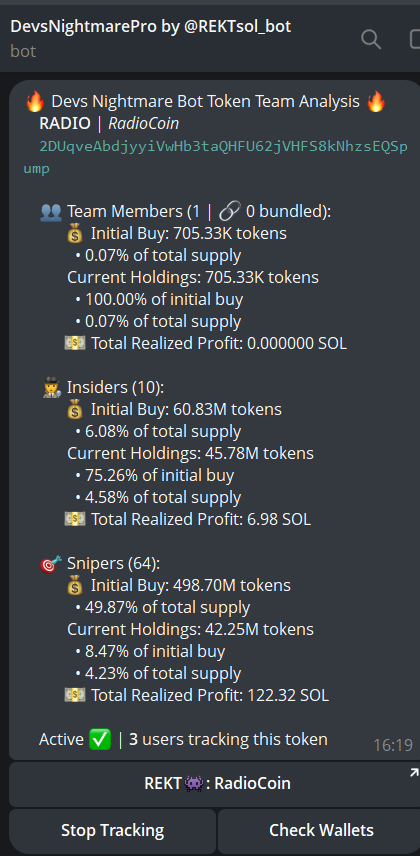Viewport: 420px width, 856px height.
Task: Click the alien monster icon in REKT button
Action: click(x=194, y=784)
